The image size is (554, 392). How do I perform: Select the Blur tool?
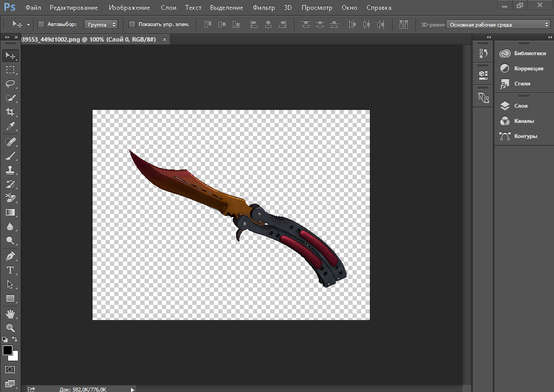point(10,226)
